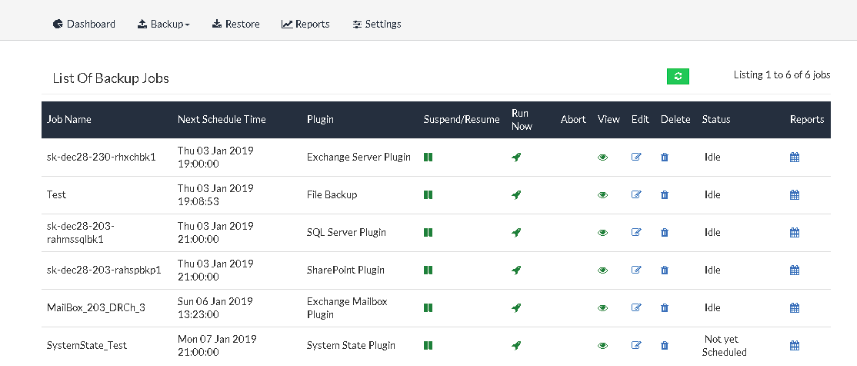View details of sk-dec28-203-rahspbkp1 job
The image size is (857, 366).
click(x=603, y=270)
